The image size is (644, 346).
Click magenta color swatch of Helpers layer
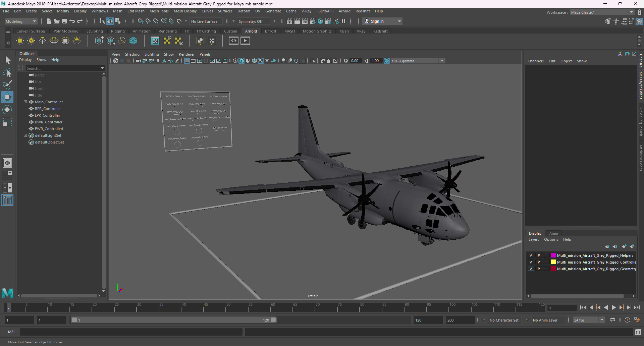[553, 255]
